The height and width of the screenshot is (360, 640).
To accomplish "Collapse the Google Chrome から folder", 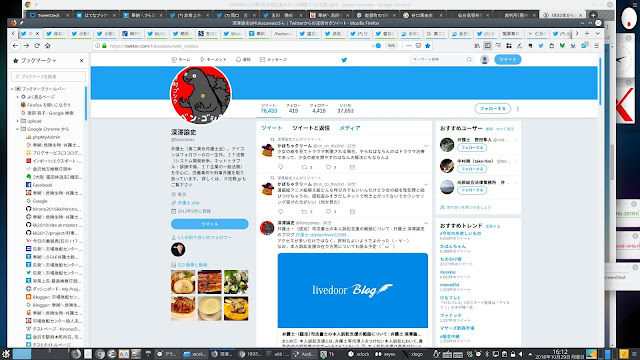I will click(18, 129).
